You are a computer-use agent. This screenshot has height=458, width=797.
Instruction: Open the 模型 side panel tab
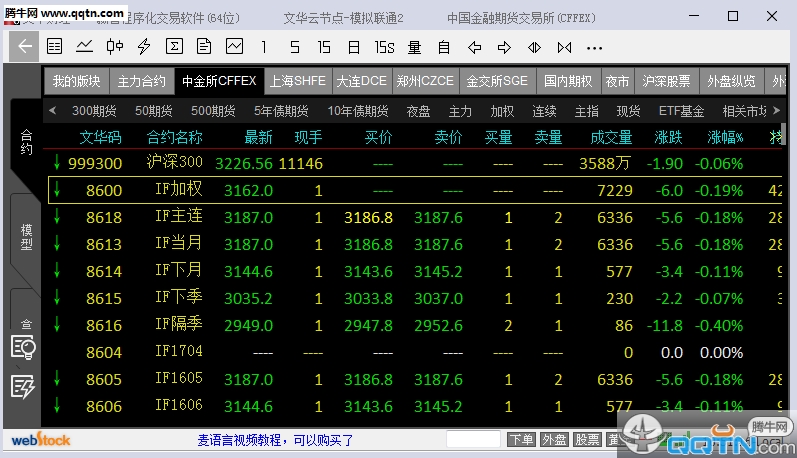[26, 237]
